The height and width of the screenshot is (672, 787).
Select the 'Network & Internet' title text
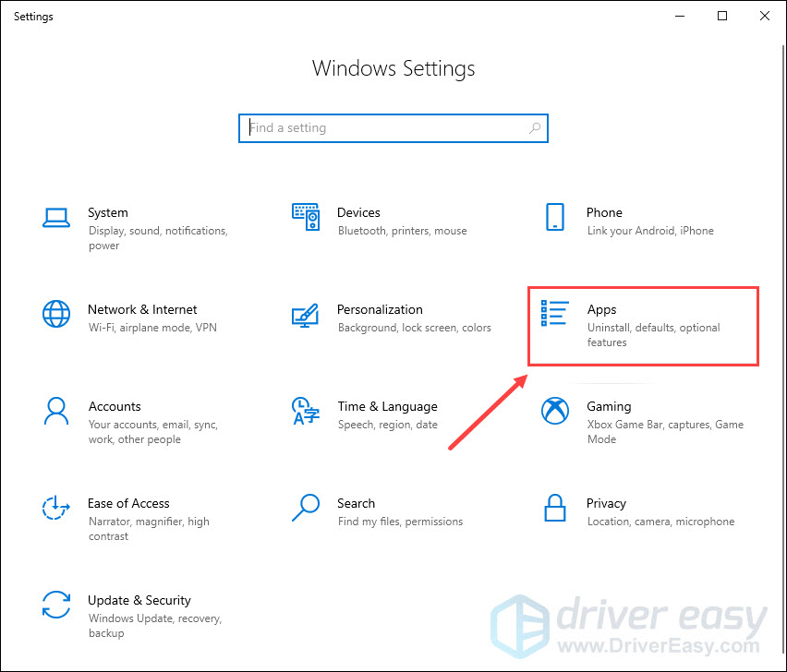[x=142, y=309]
